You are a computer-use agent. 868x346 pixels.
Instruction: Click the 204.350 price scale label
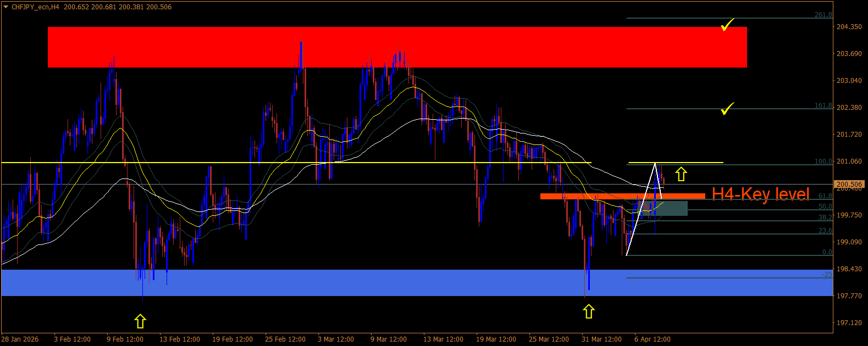[849, 26]
